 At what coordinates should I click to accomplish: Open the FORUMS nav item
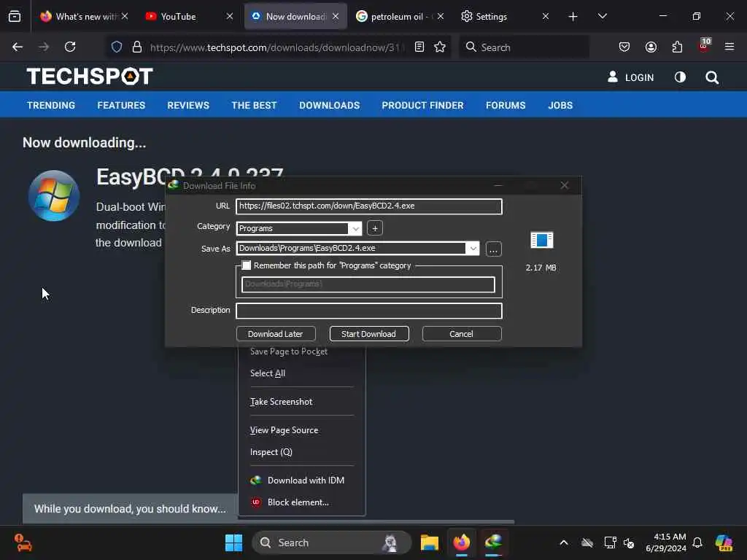pos(506,105)
